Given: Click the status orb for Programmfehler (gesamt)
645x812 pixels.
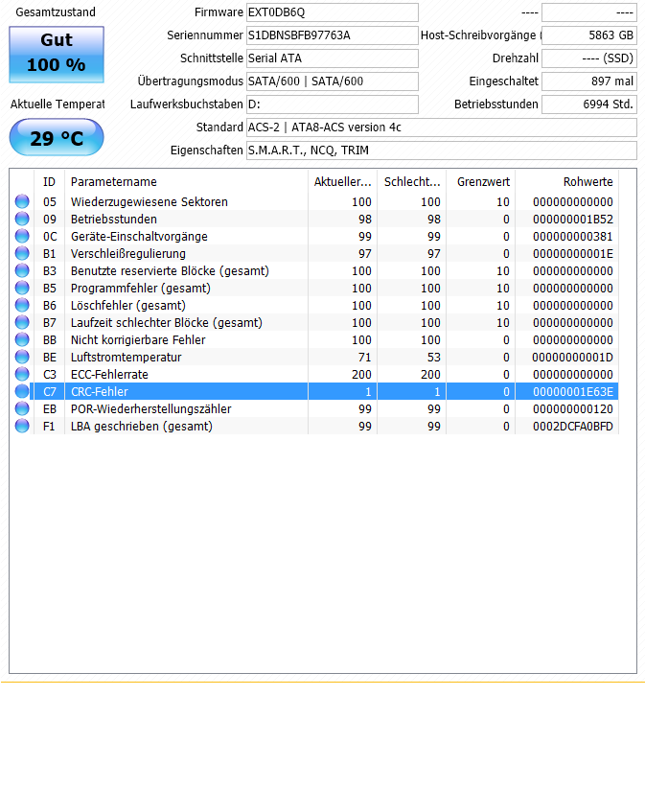Looking at the screenshot, I should click(x=22, y=288).
